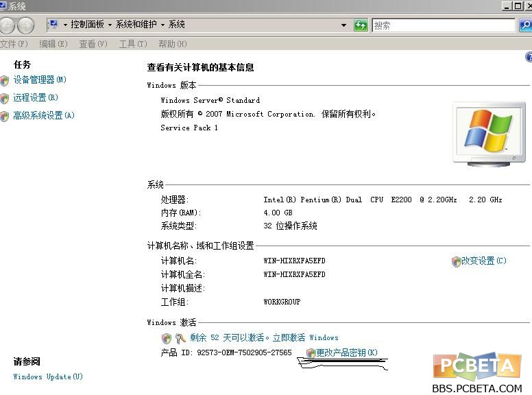Click shield icon beside 更改产品密钥
The width and height of the screenshot is (532, 395).
tap(311, 353)
